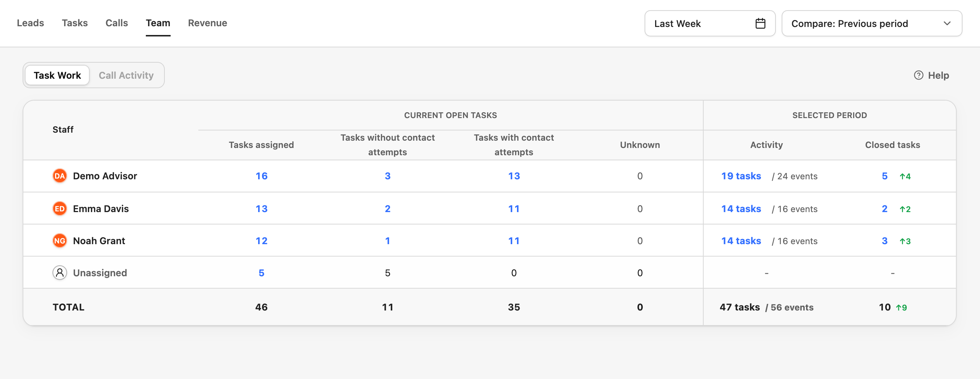Open the Revenue tab
Viewport: 980px width, 379px height.
click(207, 23)
